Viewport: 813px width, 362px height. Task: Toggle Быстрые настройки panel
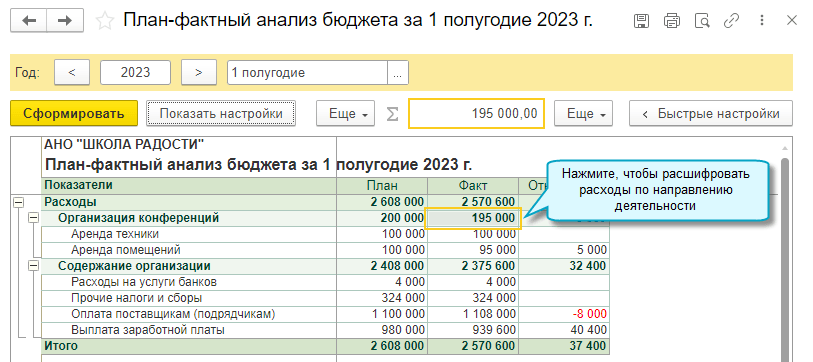pos(711,114)
